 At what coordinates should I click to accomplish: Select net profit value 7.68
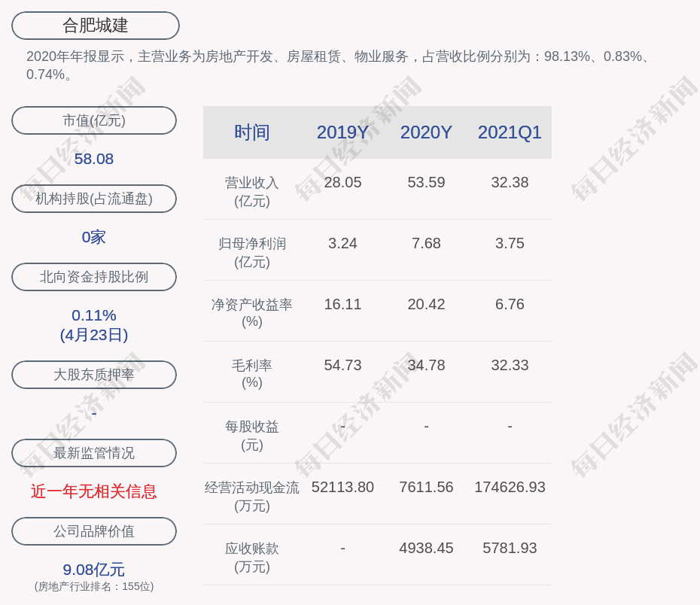[x=426, y=243]
